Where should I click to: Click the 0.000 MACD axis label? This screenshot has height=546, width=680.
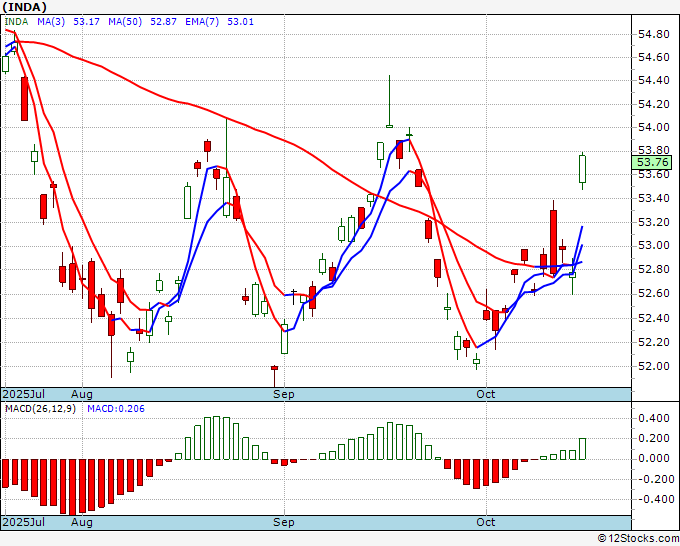click(654, 459)
